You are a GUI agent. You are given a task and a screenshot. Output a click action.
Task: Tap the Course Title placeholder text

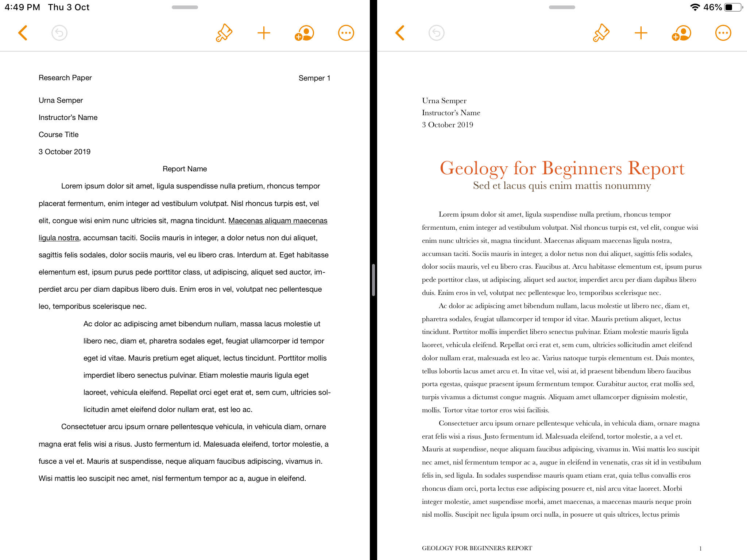pyautogui.click(x=59, y=135)
